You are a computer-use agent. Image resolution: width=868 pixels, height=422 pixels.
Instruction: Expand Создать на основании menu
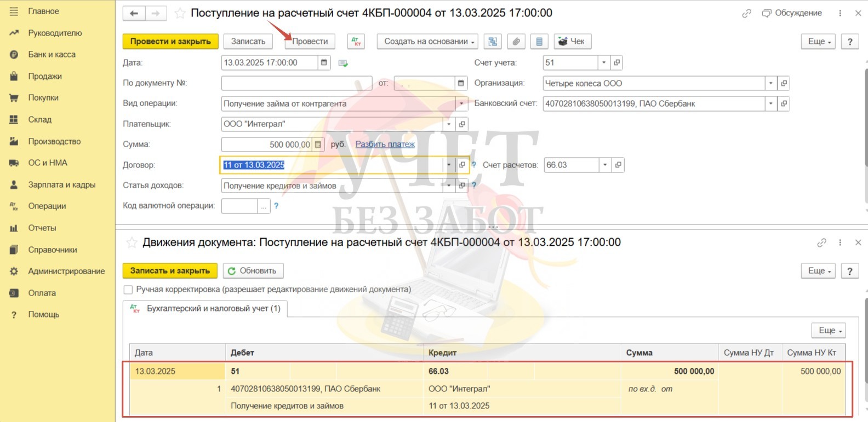(427, 42)
